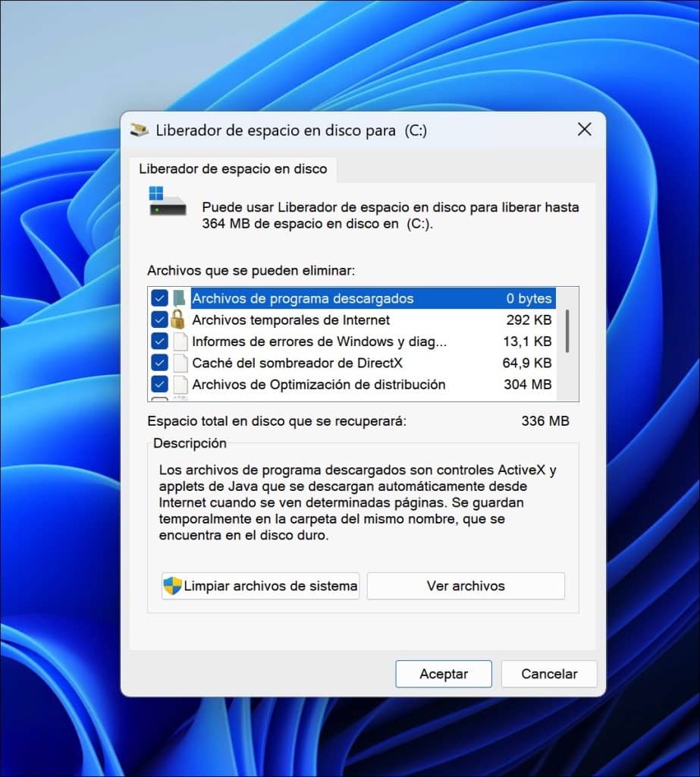The height and width of the screenshot is (777, 700).
Task: Click the Windows drive icon beside the description
Action: 168,201
